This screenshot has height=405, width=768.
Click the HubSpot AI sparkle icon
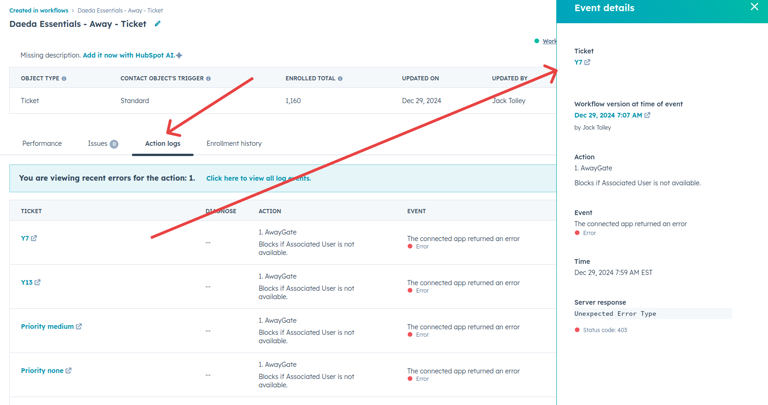(x=179, y=56)
